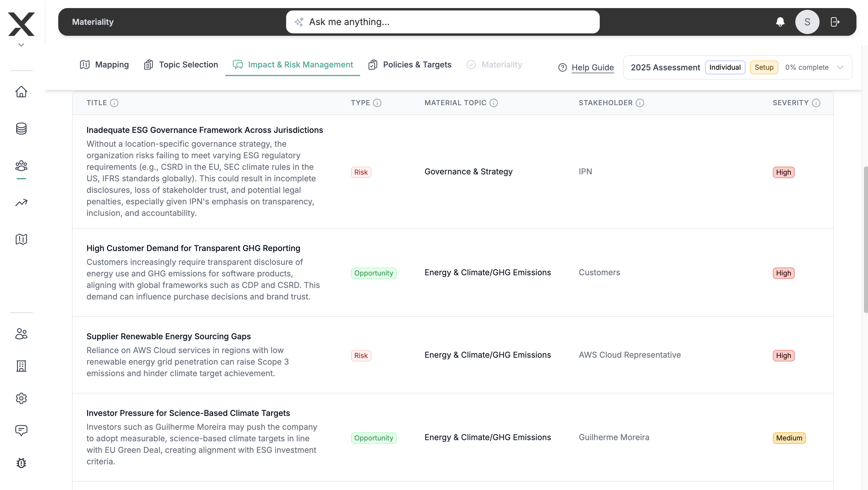Image resolution: width=868 pixels, height=490 pixels.
Task: Click the Material Topic info icon
Action: 494,103
